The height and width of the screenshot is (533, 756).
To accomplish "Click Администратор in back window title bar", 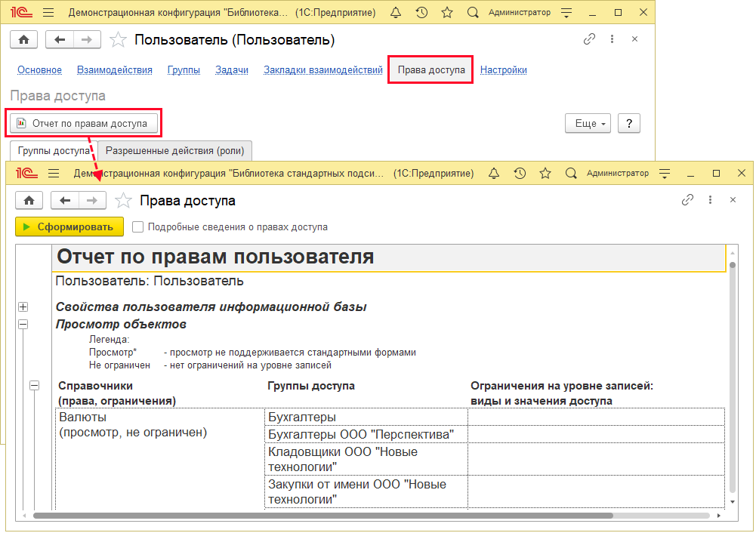I will [520, 13].
